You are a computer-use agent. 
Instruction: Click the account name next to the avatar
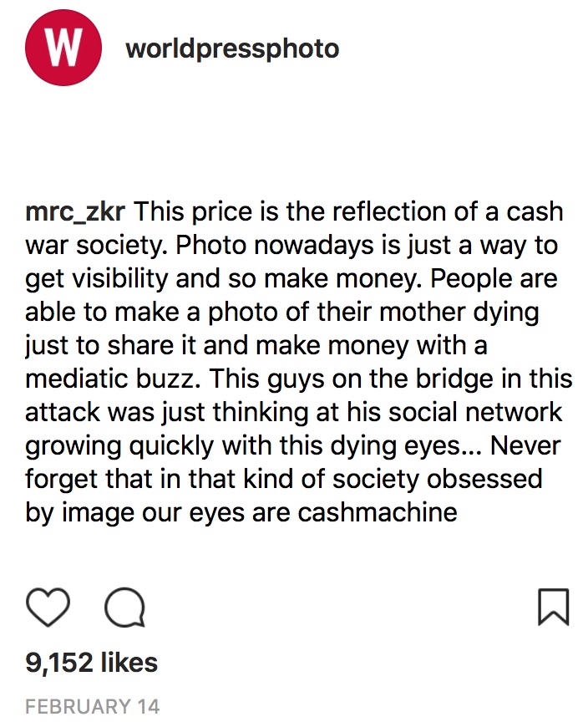click(232, 49)
